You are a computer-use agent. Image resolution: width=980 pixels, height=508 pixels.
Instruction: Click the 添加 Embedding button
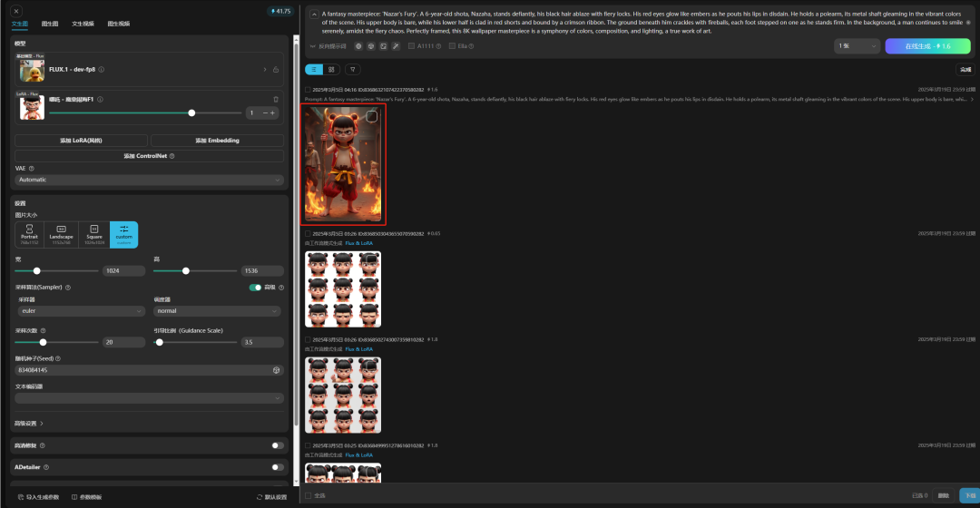[217, 141]
